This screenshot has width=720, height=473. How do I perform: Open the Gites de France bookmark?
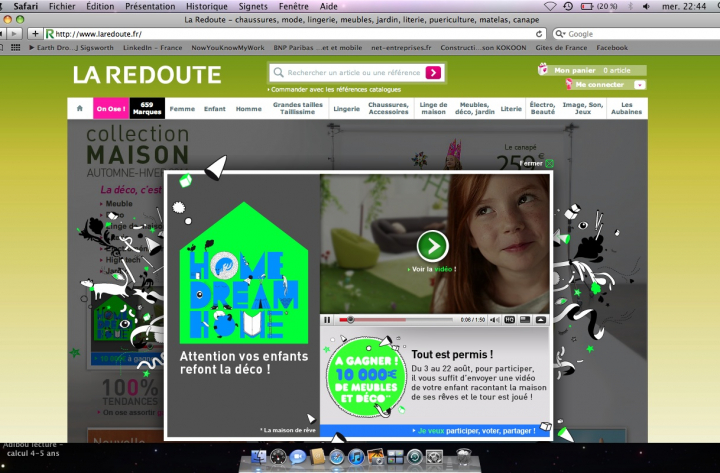point(561,48)
